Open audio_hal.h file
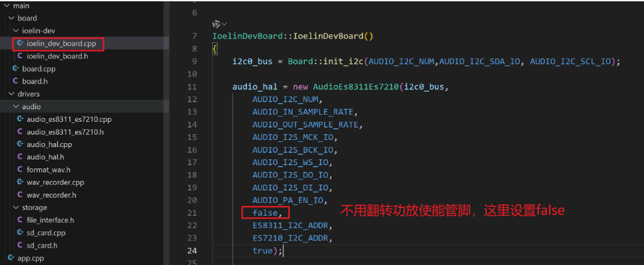644x265 pixels. (45, 157)
